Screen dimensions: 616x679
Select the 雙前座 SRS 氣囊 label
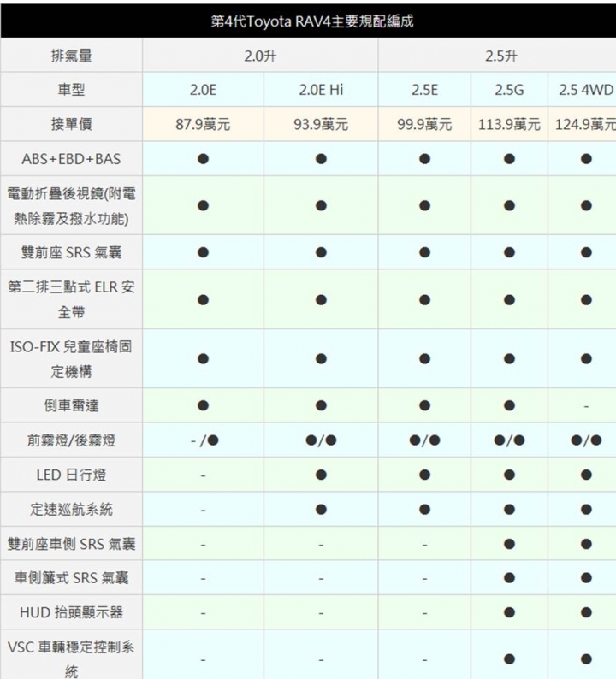click(72, 252)
